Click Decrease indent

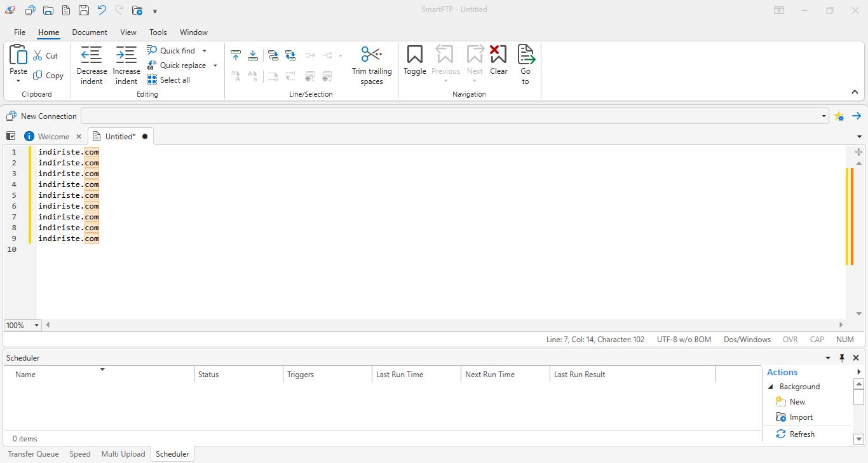pyautogui.click(x=92, y=66)
